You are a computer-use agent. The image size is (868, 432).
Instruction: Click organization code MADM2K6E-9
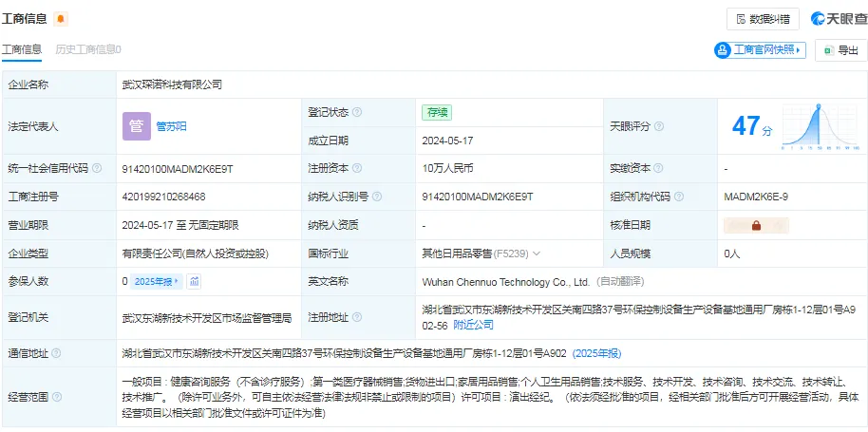[756, 197]
